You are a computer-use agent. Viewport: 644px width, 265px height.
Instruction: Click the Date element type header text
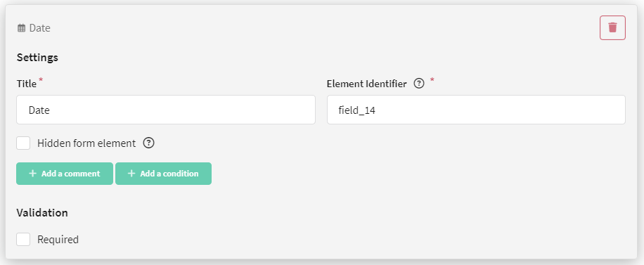point(40,28)
